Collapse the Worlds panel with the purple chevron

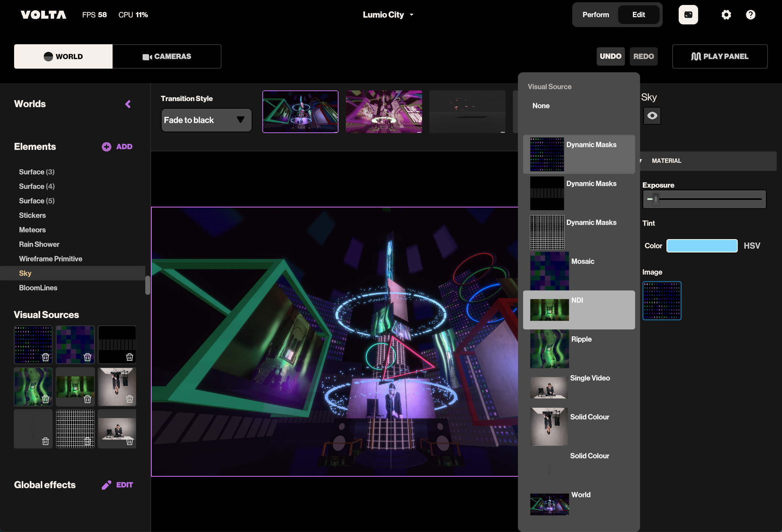[128, 104]
